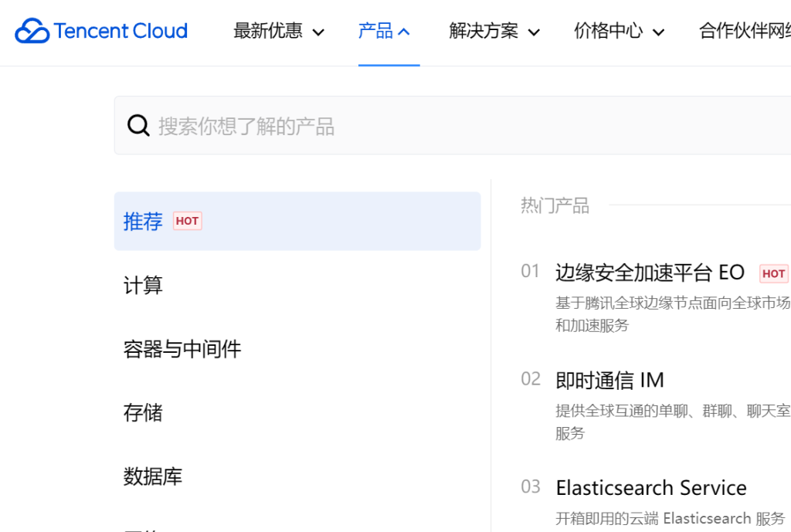The width and height of the screenshot is (791, 532).
Task: Click the Tencent Cloud logo
Action: point(101,31)
